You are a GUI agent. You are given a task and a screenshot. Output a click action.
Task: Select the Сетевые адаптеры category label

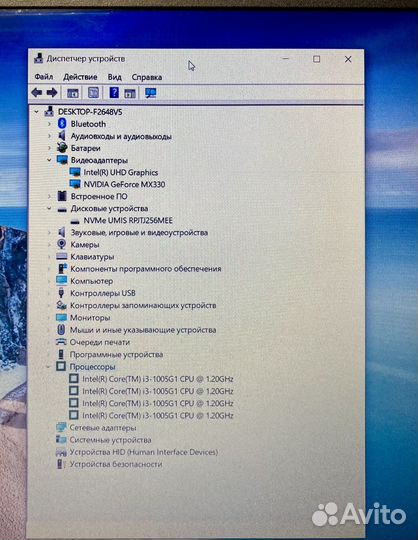click(103, 428)
